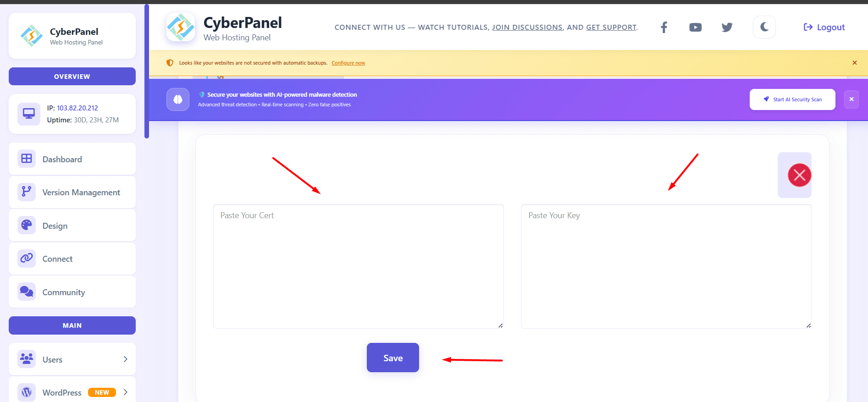Click inside Paste Your Cert field
Image resolution: width=868 pixels, height=402 pixels.
[358, 266]
